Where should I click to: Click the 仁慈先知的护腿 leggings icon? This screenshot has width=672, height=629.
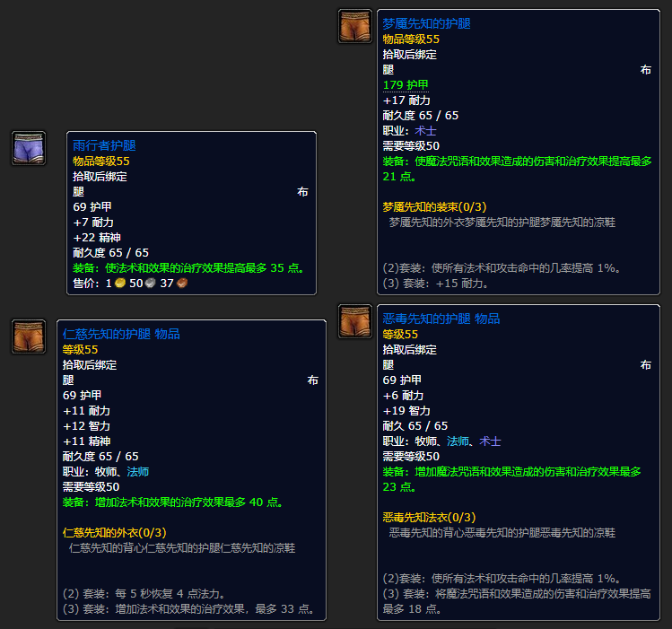(29, 336)
